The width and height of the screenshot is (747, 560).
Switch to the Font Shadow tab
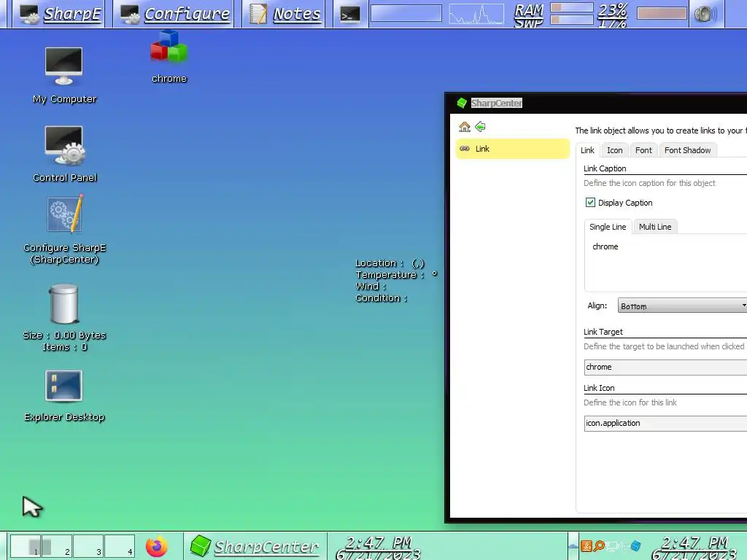[x=687, y=150]
